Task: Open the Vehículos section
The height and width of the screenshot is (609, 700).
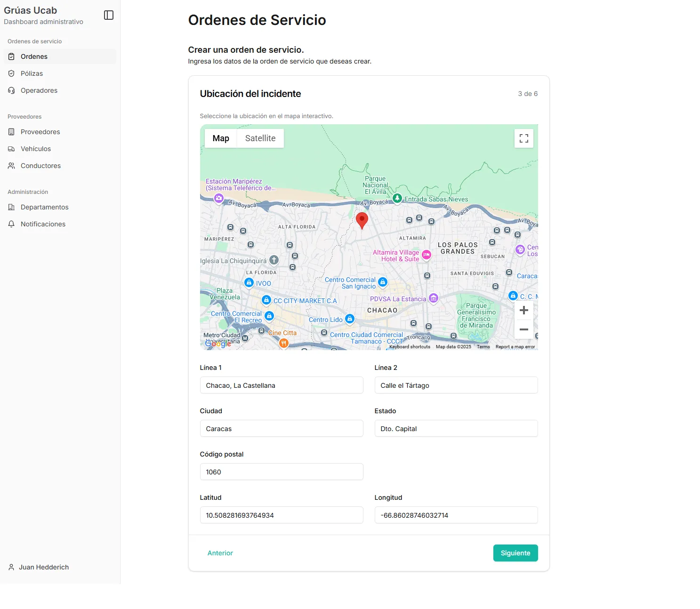Action: [x=36, y=148]
